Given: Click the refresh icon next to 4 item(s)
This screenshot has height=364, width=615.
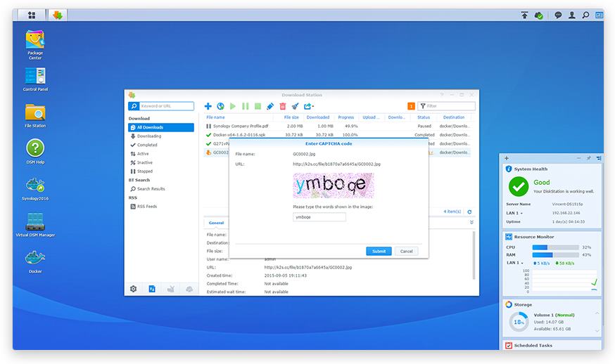Looking at the screenshot, I should 469,212.
